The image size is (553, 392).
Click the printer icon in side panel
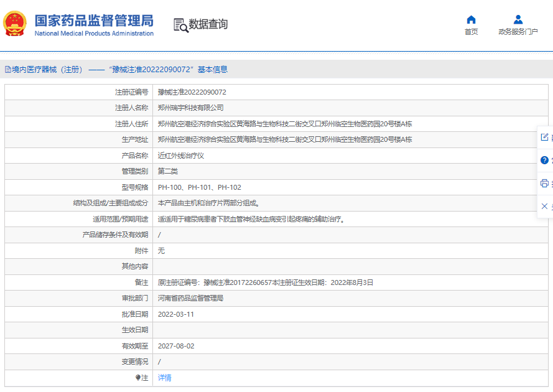point(544,183)
